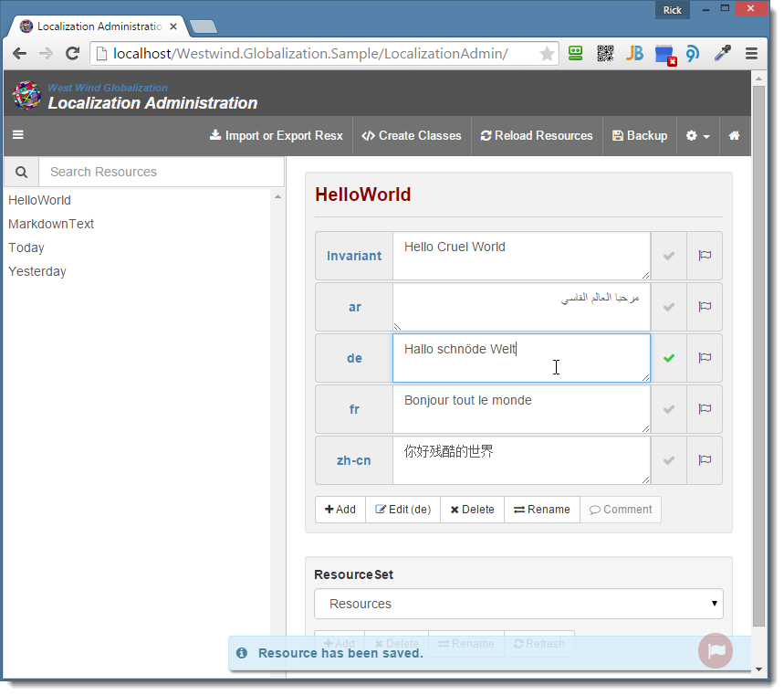Click the Arabic translation text area

click(x=521, y=307)
